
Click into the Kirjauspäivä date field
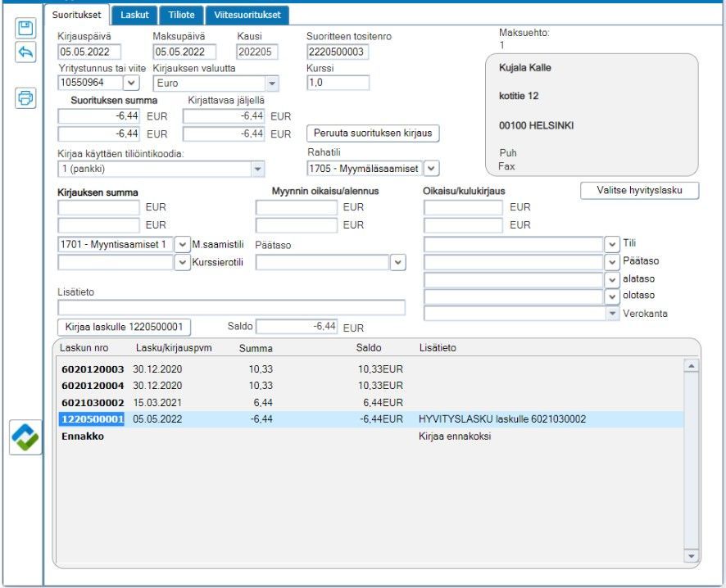tap(88, 52)
